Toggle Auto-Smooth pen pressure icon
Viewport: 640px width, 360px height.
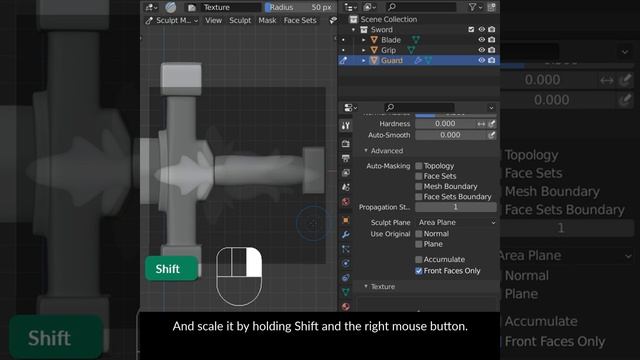[x=492, y=135]
